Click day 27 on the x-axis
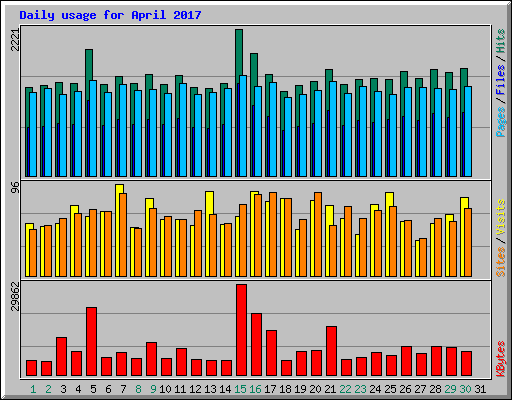 point(420,389)
